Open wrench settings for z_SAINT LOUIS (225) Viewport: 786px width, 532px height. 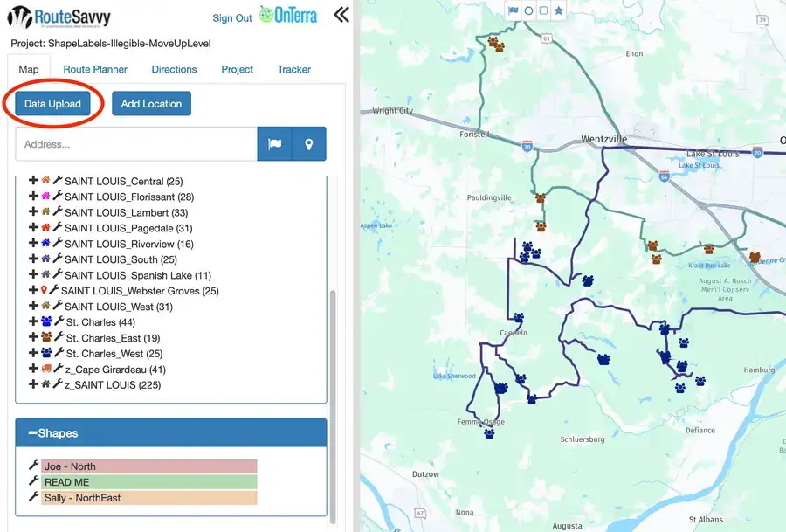57,383
